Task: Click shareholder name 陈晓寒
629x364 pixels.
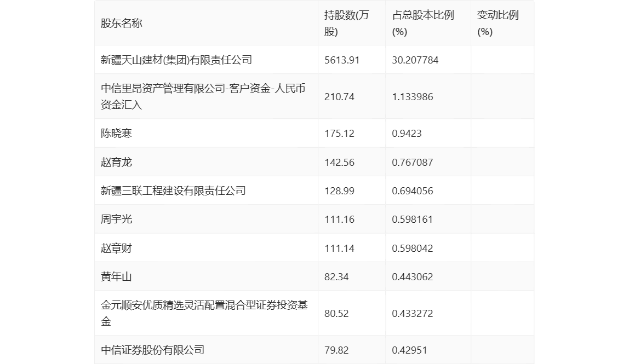Action: (x=116, y=133)
